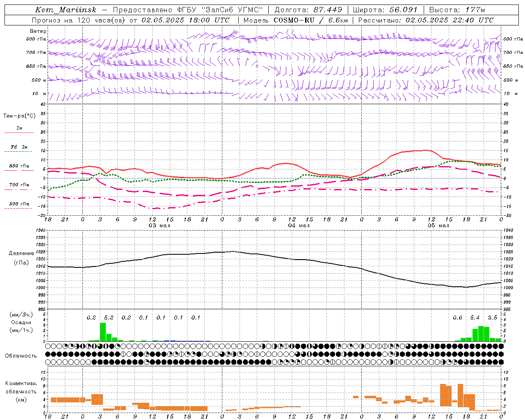The width and height of the screenshot is (525, 420).
Task: Click the '04 мая' date label
Action: (299, 226)
